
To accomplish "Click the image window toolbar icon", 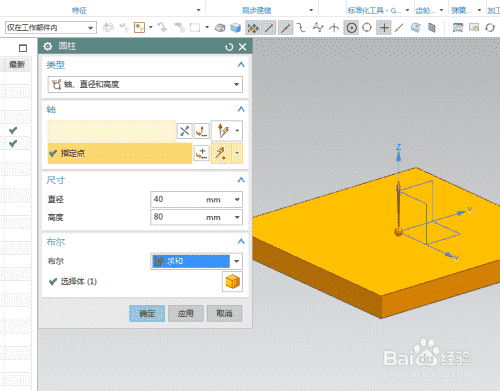I will [474, 28].
